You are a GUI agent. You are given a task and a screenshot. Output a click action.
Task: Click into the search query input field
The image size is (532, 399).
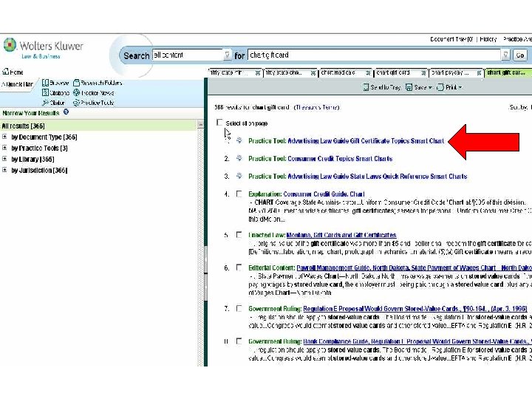374,55
